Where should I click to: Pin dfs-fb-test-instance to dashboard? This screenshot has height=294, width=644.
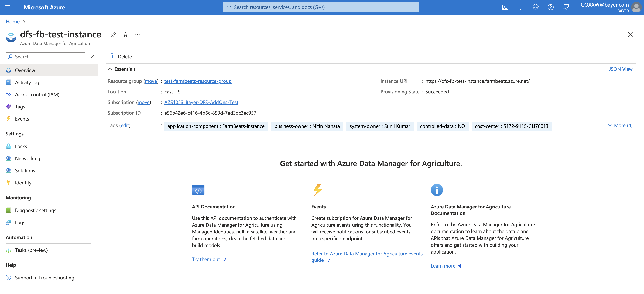pyautogui.click(x=113, y=35)
